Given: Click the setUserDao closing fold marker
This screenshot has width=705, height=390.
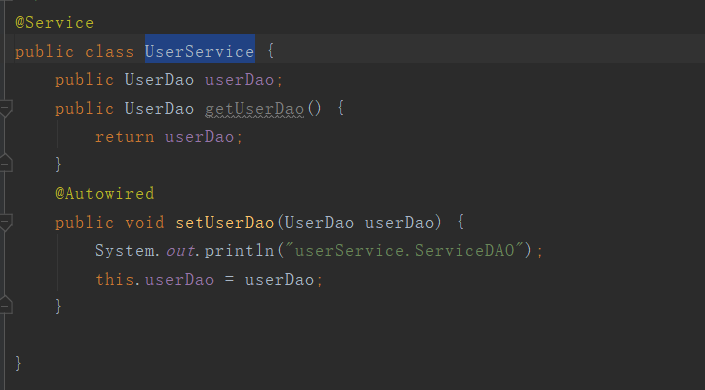Looking at the screenshot, I should [x=6, y=305].
